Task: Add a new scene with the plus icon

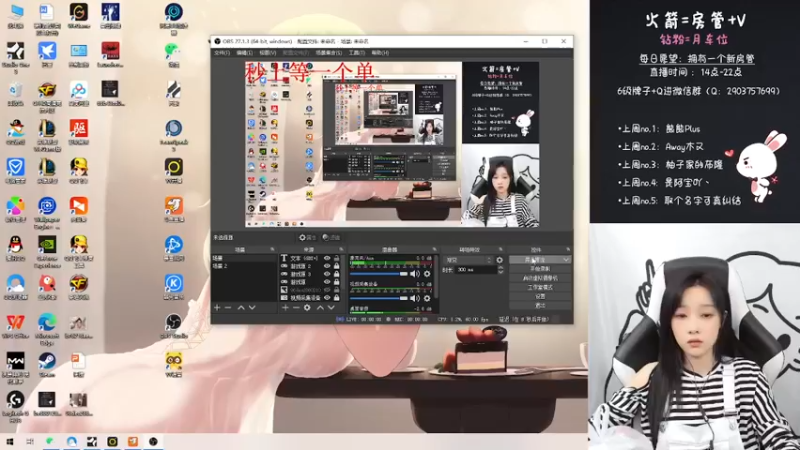Action: 217,308
